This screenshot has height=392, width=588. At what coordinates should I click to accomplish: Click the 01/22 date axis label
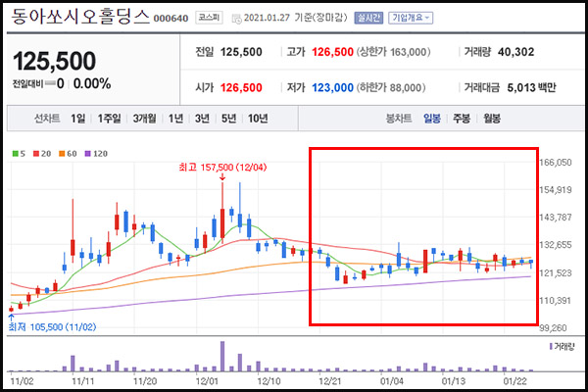514,381
